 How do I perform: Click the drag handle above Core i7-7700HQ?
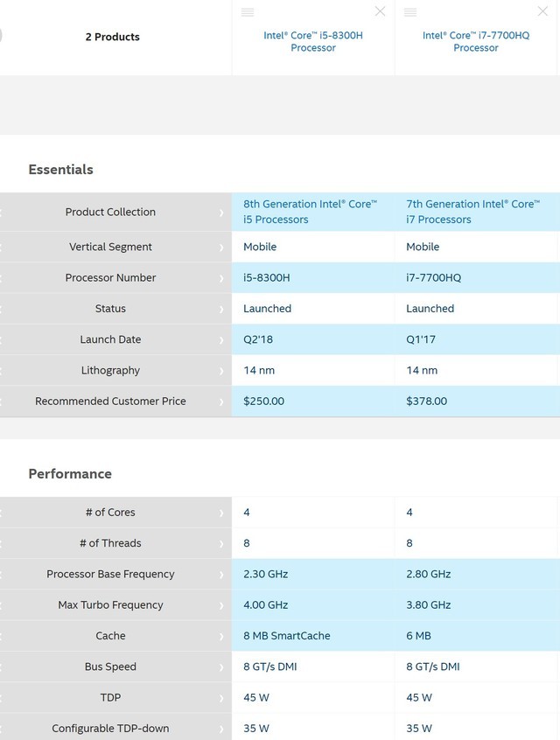point(410,11)
